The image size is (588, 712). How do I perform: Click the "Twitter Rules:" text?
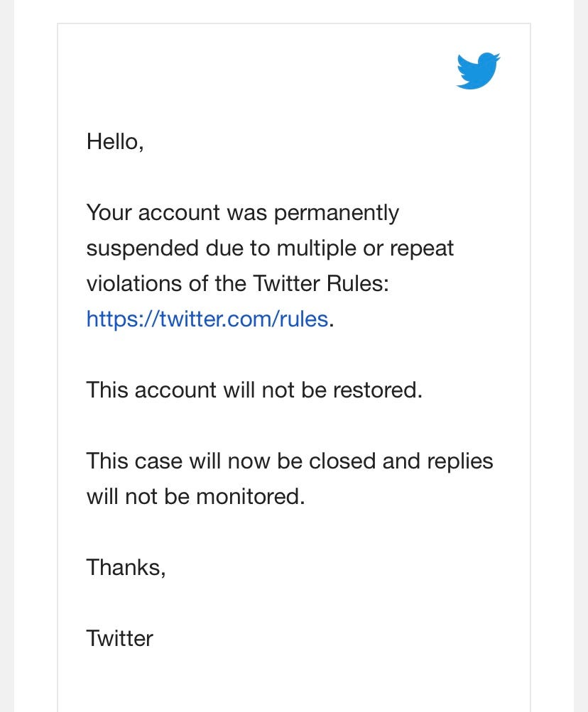point(321,283)
